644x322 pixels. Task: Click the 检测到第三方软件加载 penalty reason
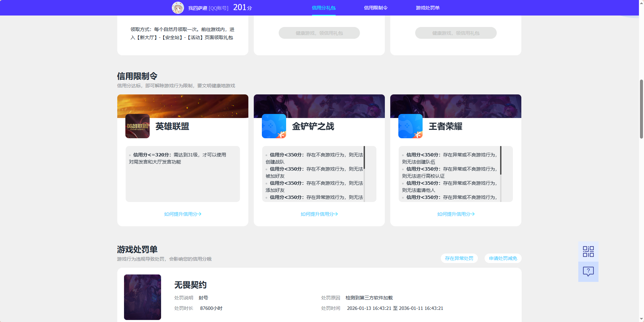click(x=369, y=298)
